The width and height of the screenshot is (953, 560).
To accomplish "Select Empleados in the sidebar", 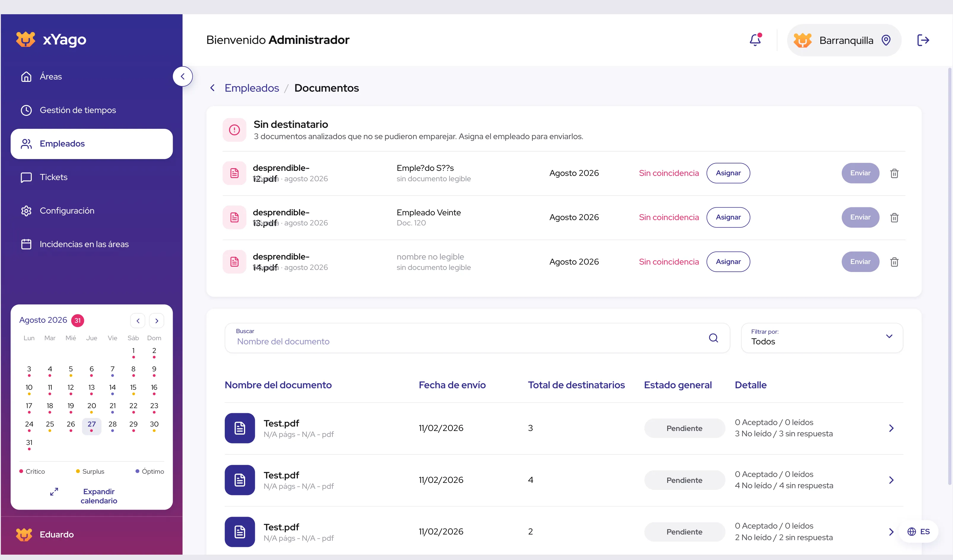I will (x=91, y=144).
